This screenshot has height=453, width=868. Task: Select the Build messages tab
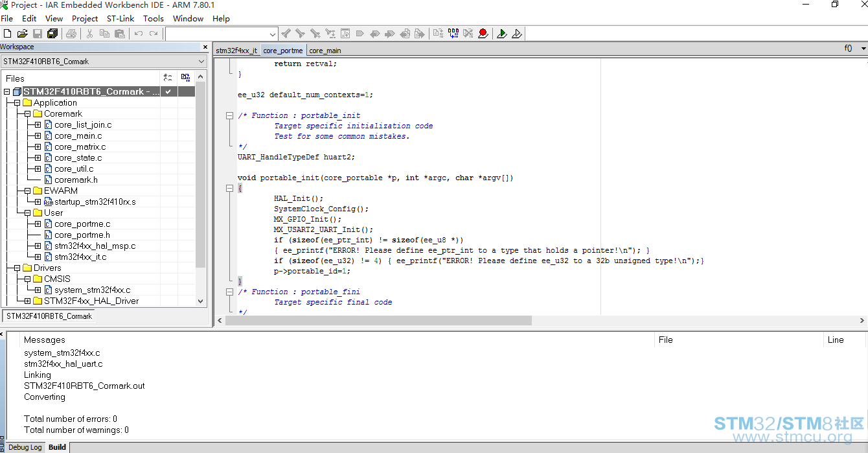[57, 447]
